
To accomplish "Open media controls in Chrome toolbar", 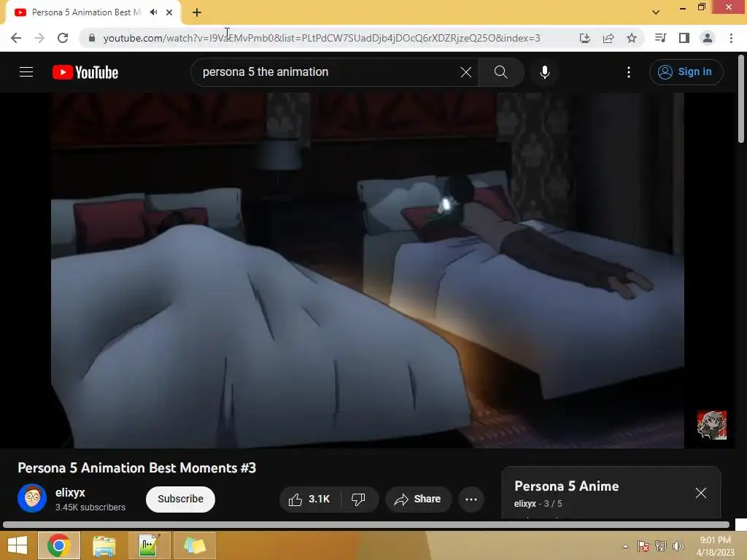I will pyautogui.click(x=661, y=38).
